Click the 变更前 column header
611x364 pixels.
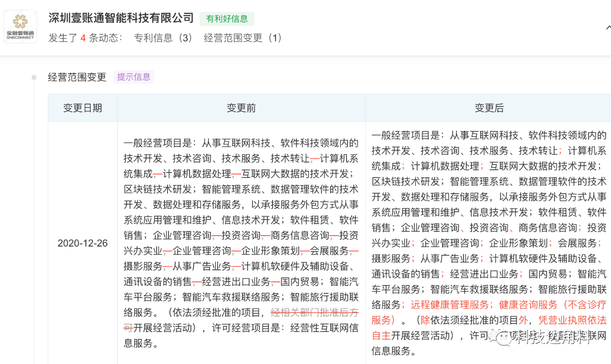coord(241,108)
